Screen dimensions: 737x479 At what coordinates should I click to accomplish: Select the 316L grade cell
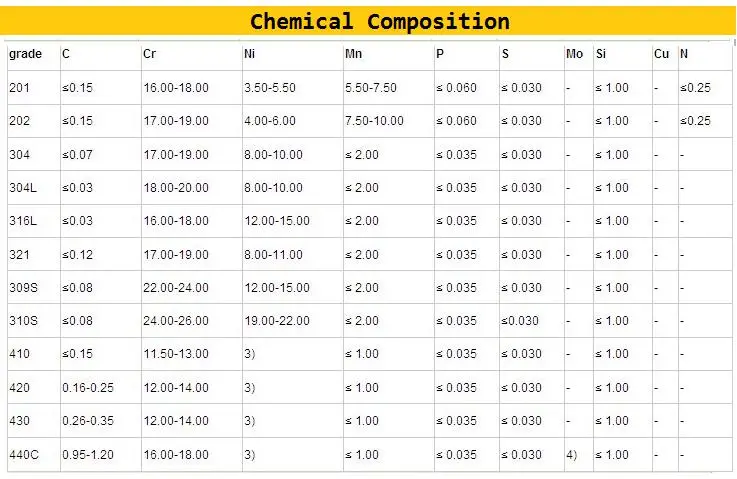23,221
